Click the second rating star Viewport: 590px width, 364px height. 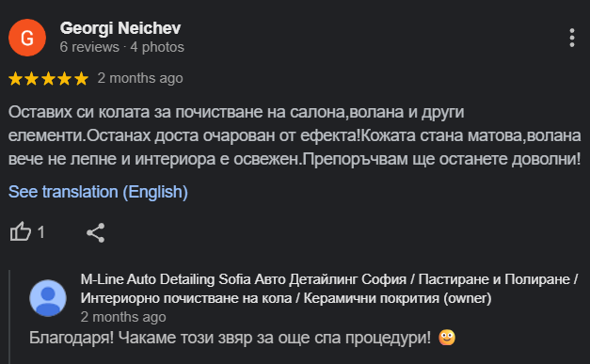(x=32, y=79)
